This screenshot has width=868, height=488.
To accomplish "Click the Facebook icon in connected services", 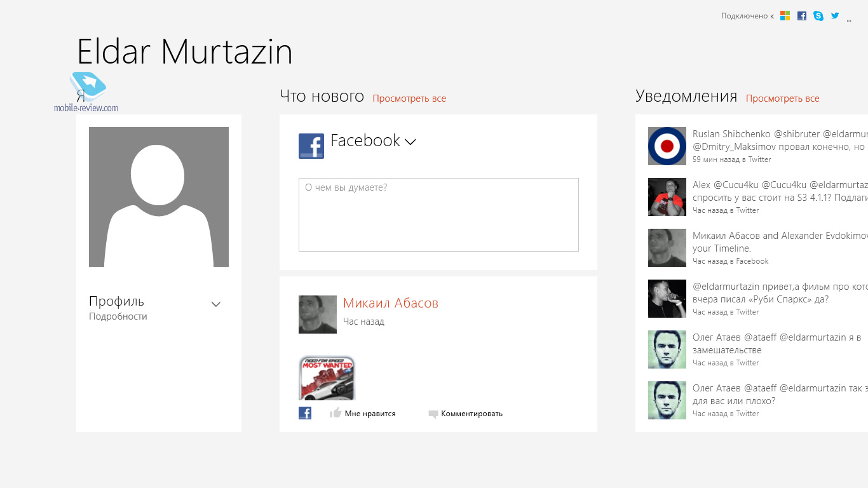I will (x=802, y=16).
